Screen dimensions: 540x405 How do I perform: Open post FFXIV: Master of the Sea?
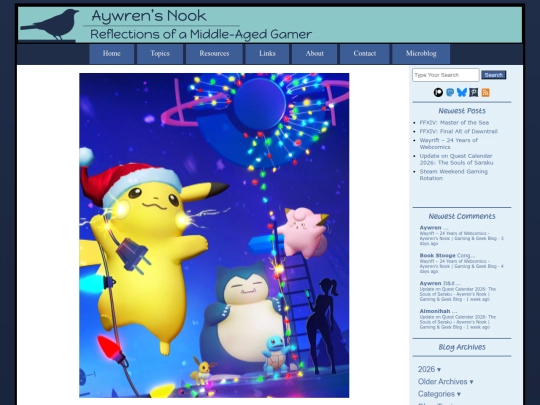pos(454,123)
